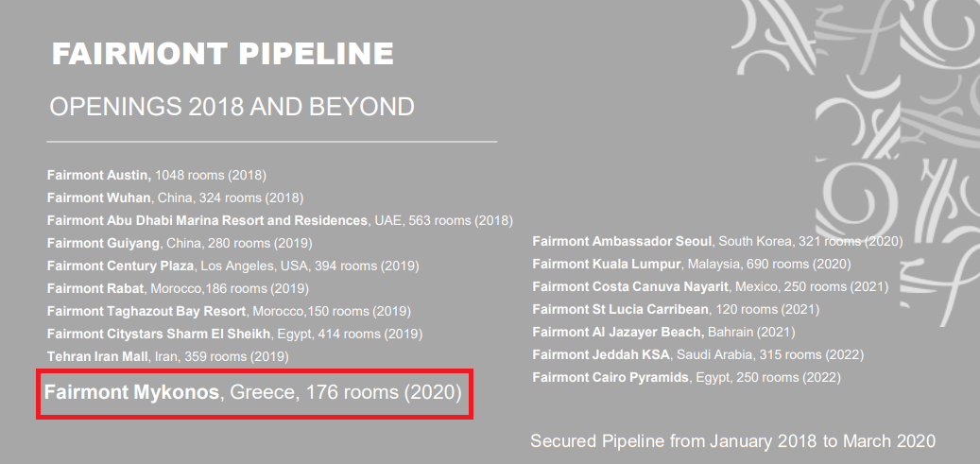Click the Fairmont St Lucia Carribean entry
This screenshot has width=980, height=464.
pyautogui.click(x=676, y=309)
